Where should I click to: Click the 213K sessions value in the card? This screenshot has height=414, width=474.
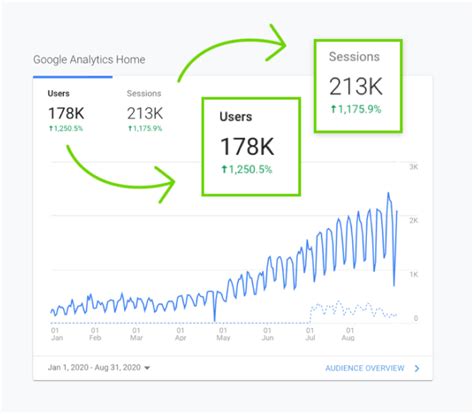(145, 113)
